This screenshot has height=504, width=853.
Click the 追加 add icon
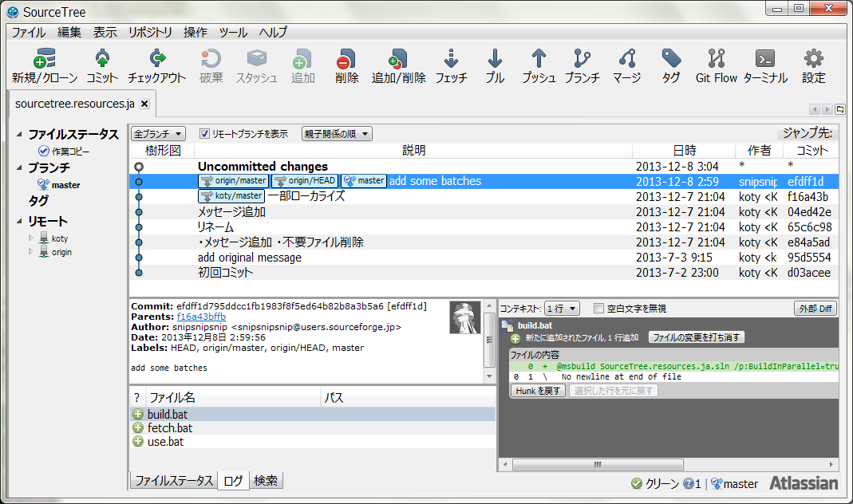302,59
